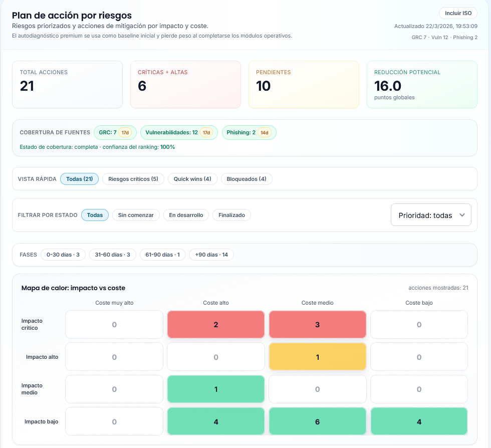Show Bloqueados (4) actions
Screen dimensions: 491x448
[x=247, y=179]
